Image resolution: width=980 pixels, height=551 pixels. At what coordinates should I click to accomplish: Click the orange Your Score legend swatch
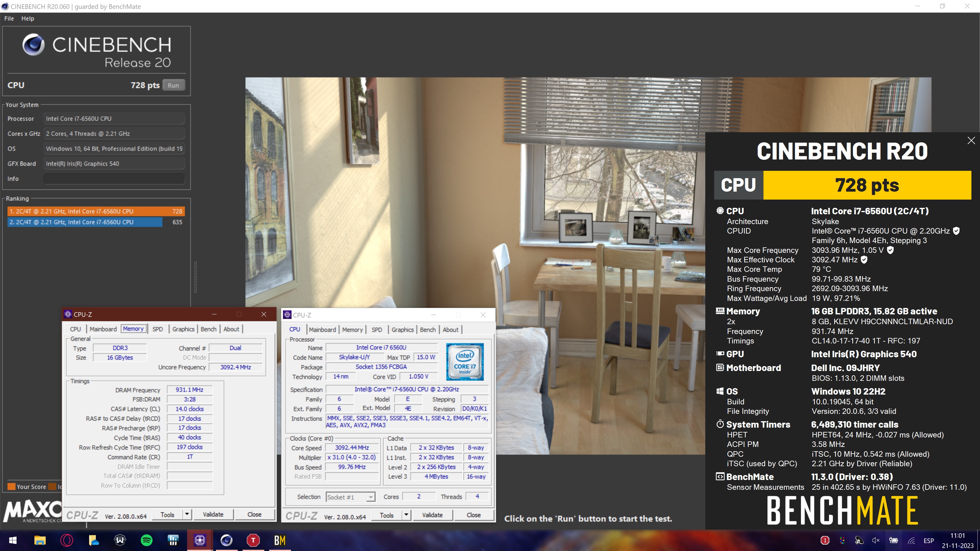(x=11, y=487)
